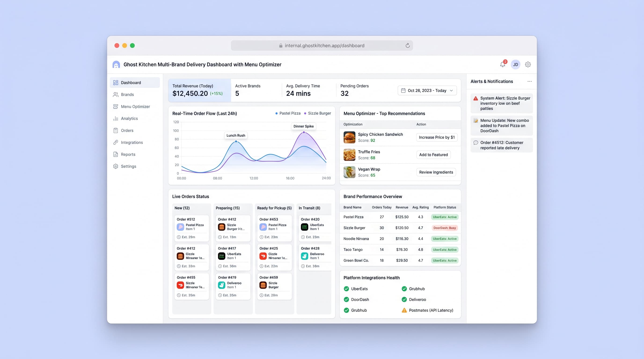Click the JD user avatar
The height and width of the screenshot is (359, 644).
[516, 65]
